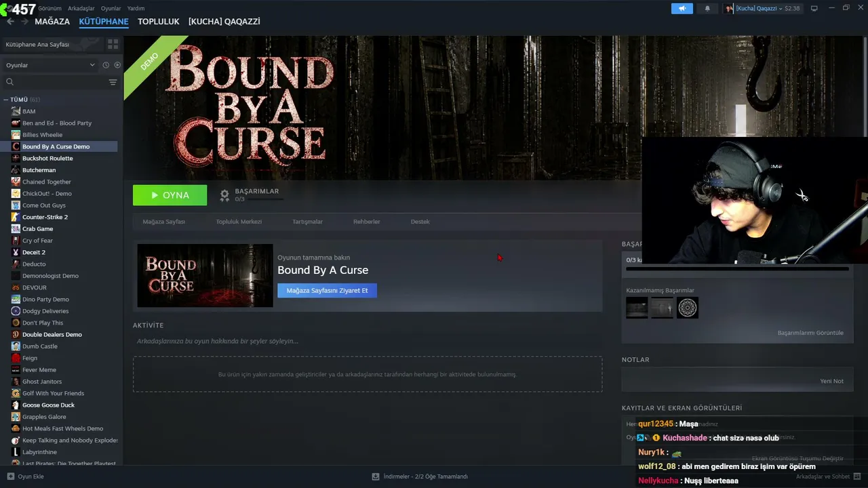Click the magnifier search icon in the library sidebar
This screenshot has width=868, height=488.
click(10, 82)
